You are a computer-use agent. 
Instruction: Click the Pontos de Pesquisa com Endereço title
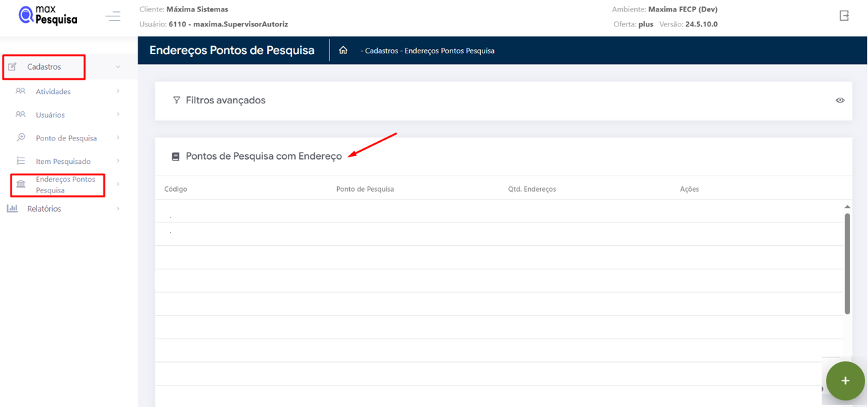coord(264,156)
